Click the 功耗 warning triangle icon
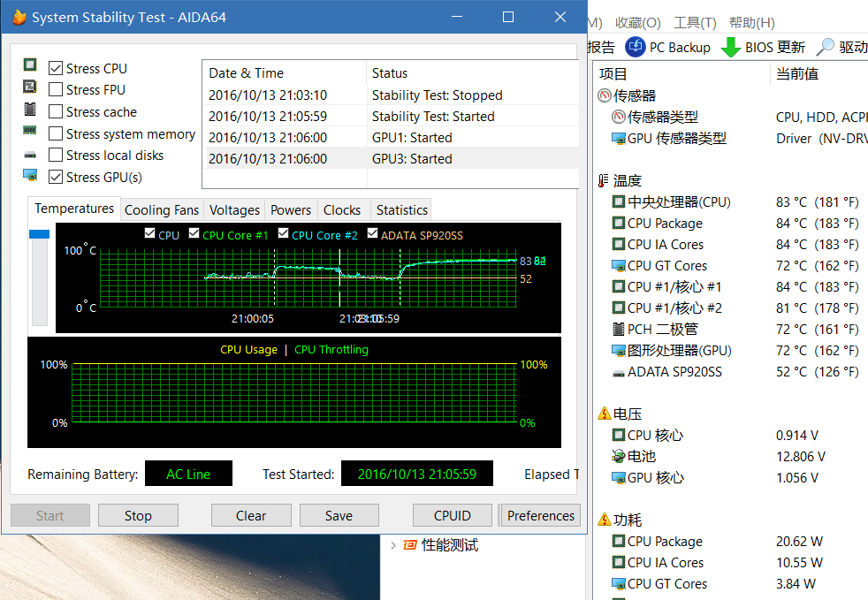The height and width of the screenshot is (600, 868). click(605, 520)
